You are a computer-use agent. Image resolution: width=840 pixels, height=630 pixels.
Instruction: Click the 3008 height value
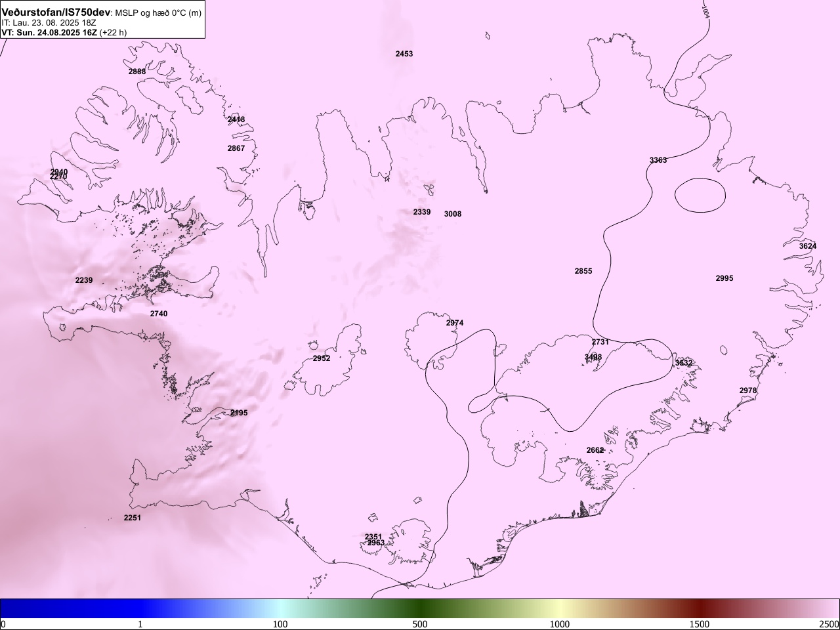pyautogui.click(x=453, y=214)
